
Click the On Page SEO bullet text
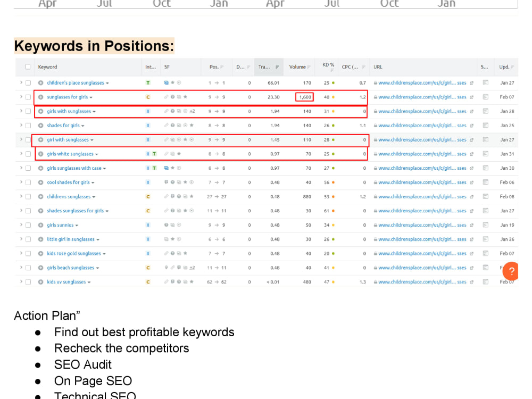[93, 381]
